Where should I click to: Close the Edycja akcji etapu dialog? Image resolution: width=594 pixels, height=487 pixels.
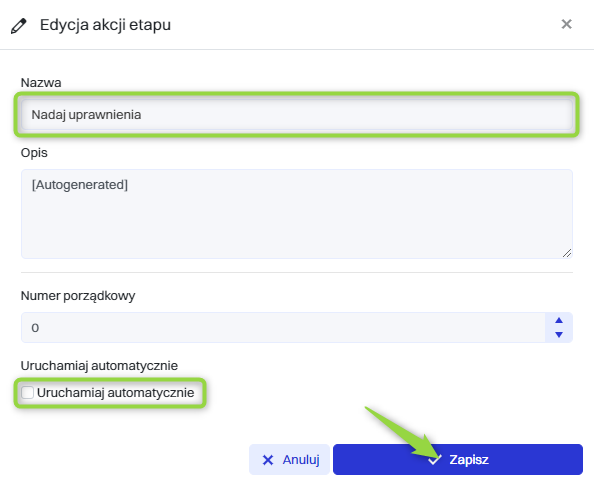pos(566,24)
